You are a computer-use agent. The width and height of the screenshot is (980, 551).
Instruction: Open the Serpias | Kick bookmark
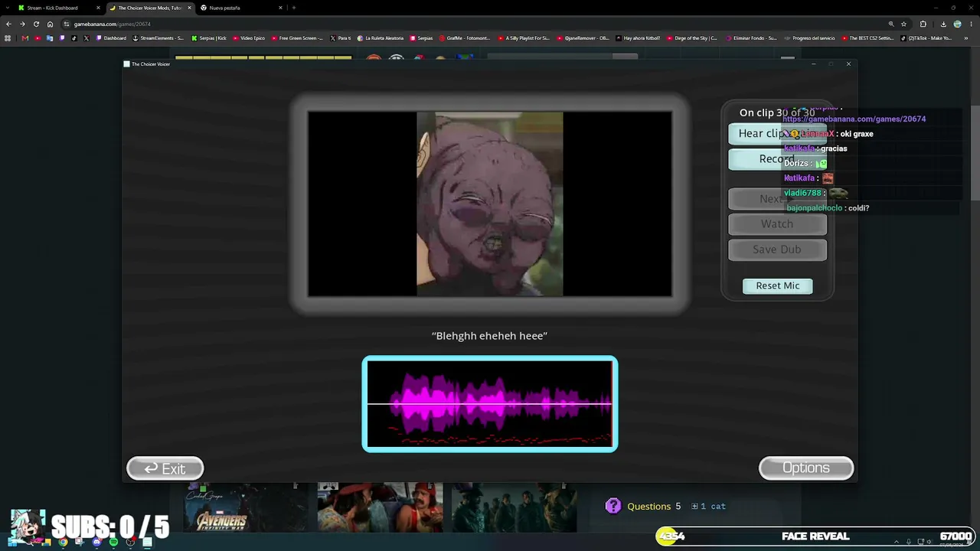(x=209, y=38)
